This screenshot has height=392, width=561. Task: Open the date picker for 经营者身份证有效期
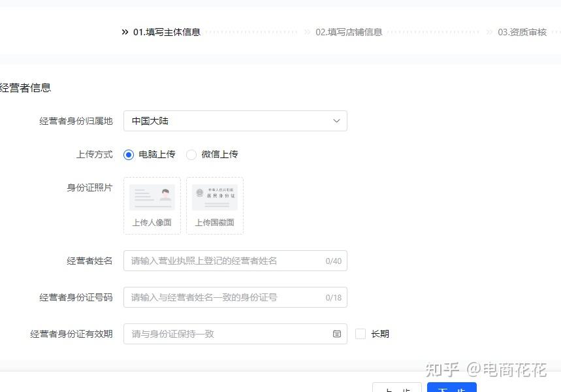coord(235,334)
